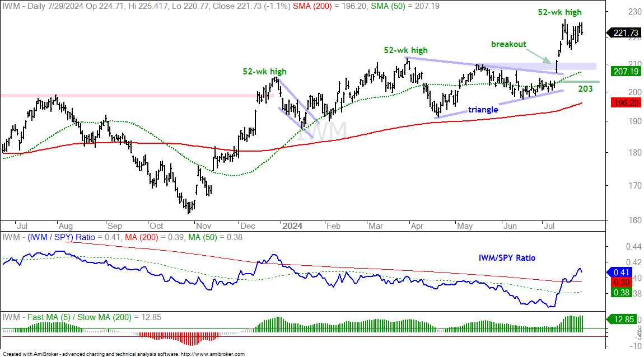Click the 180 price axis label
The height and width of the screenshot is (357, 644).
tap(634, 152)
